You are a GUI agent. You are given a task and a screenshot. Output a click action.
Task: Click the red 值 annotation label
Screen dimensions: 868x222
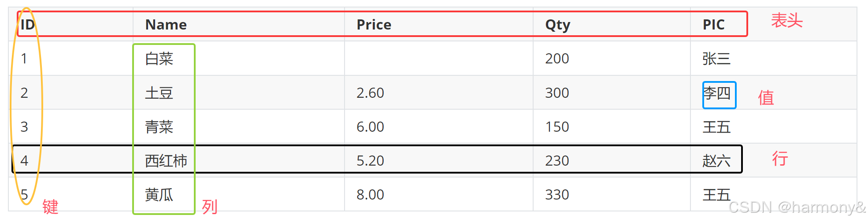[766, 98]
